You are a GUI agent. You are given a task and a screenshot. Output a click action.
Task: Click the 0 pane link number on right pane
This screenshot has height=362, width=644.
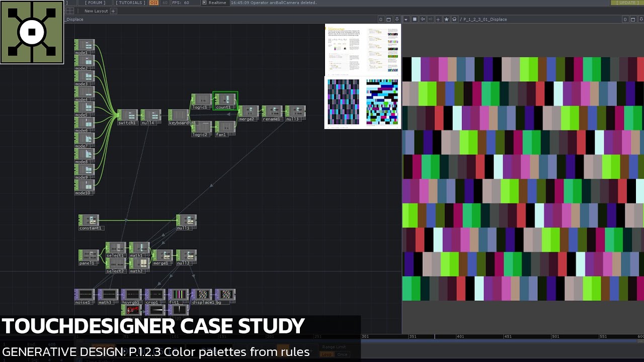click(x=625, y=19)
